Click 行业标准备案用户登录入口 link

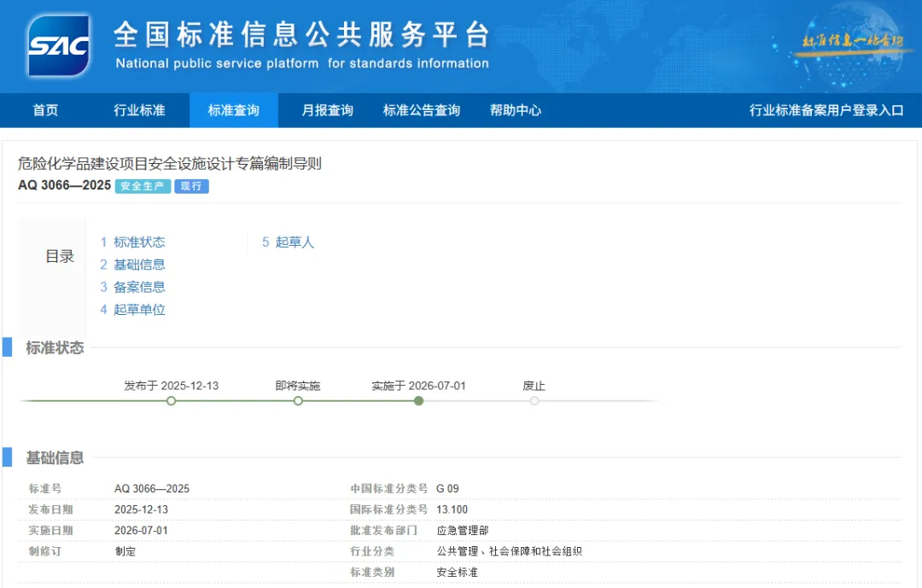click(826, 110)
